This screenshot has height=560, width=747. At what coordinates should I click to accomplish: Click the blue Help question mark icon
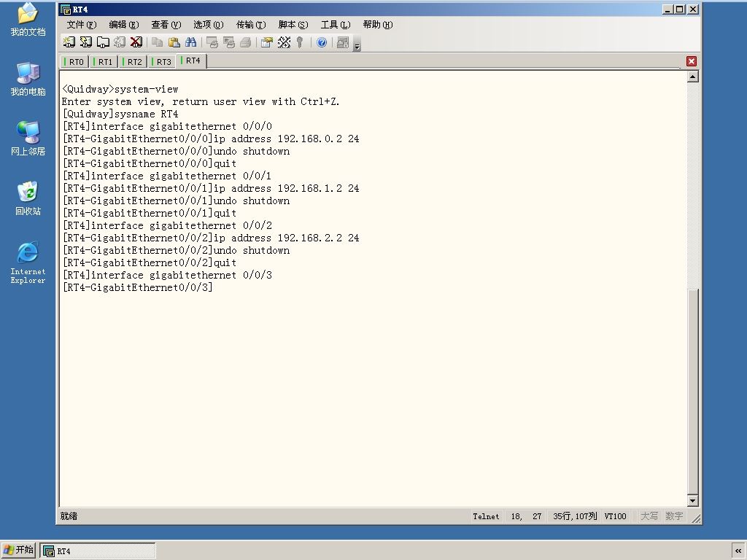coord(322,42)
